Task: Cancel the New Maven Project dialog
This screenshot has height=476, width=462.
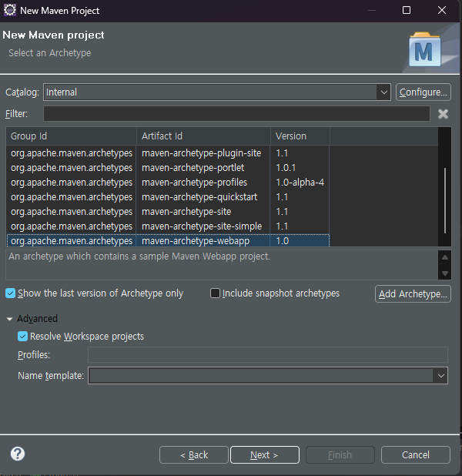Action: pos(416,454)
